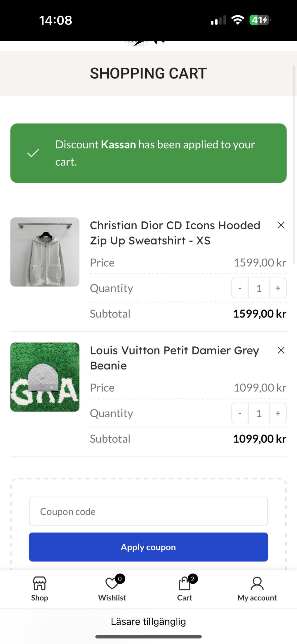Remove the Louis Vuitton beanie from cart
The width and height of the screenshot is (297, 644).
(281, 350)
